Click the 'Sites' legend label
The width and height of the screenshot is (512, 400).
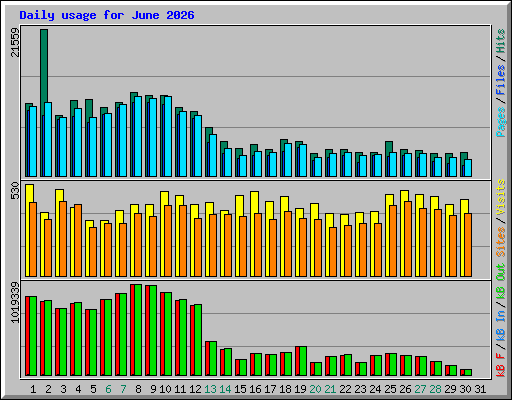(x=501, y=242)
